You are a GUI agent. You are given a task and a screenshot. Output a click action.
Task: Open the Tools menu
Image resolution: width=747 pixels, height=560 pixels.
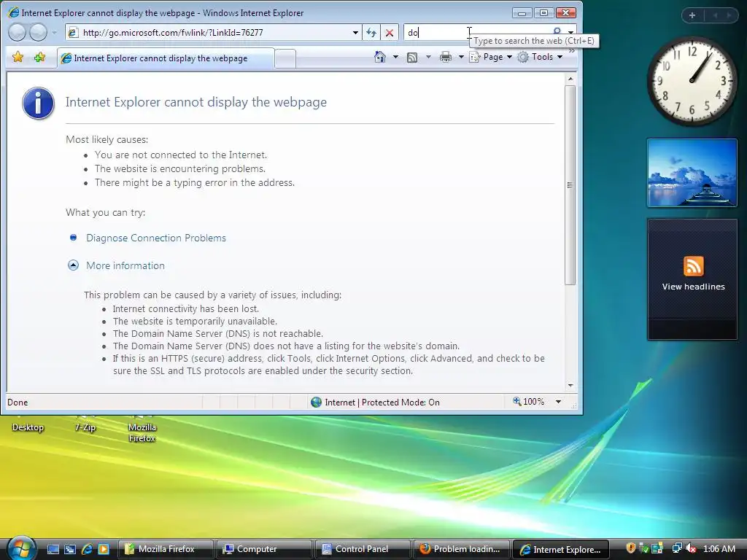point(541,57)
